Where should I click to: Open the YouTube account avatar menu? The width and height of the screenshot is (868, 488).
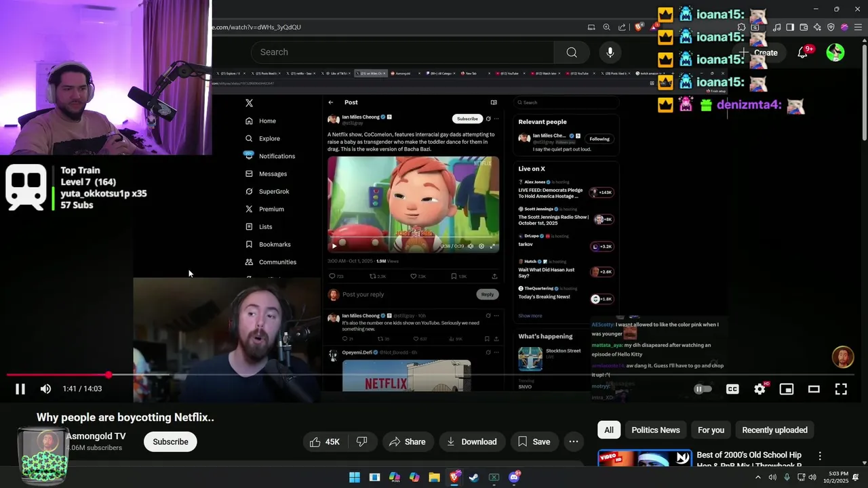(x=835, y=52)
